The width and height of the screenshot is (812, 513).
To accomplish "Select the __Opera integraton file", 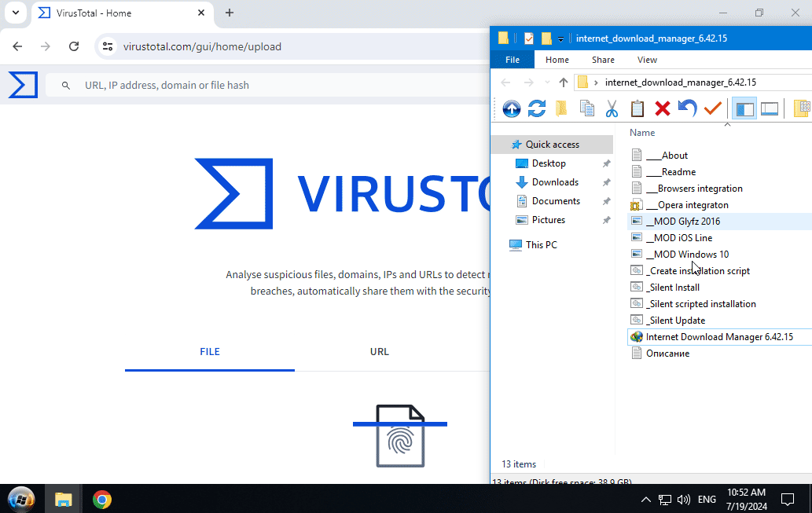I will tap(687, 205).
